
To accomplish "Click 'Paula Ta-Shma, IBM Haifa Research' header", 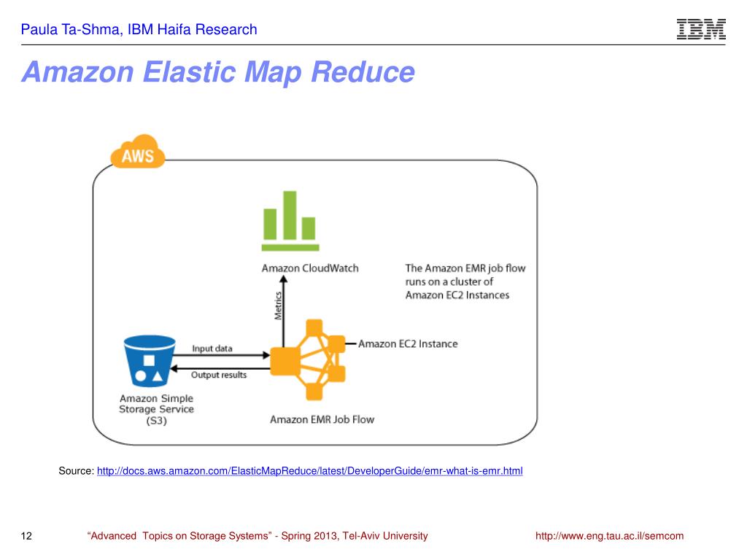I will 139,29.
